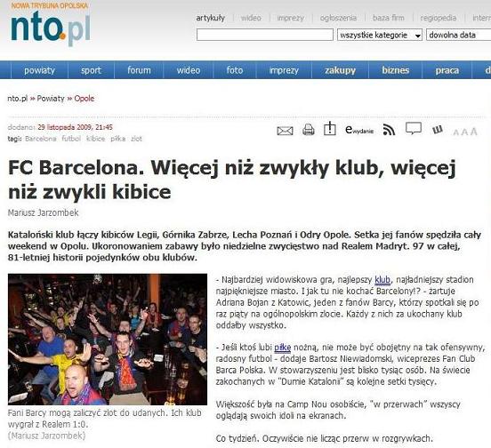Print the article using printer icon
Screen dimensions: 491x448
pos(308,130)
